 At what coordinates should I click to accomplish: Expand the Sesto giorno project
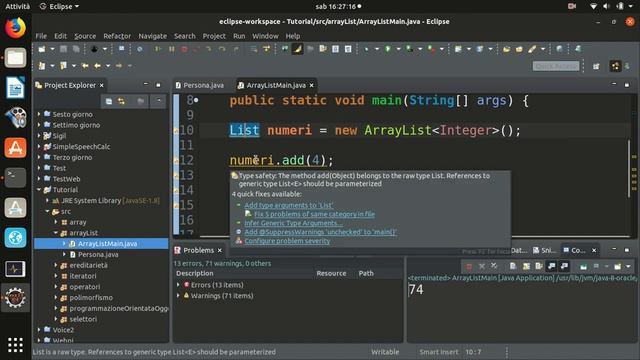[x=40, y=114]
